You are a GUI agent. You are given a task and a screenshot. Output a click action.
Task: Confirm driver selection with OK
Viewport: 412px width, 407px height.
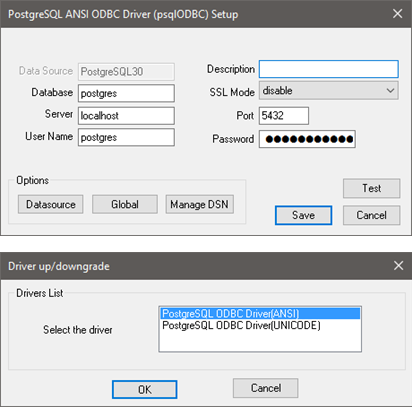coord(144,389)
